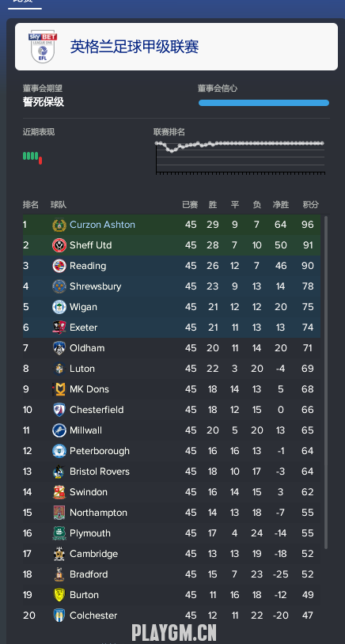The width and height of the screenshot is (345, 644).
Task: Click the Sky Bet League One logo
Action: (x=42, y=47)
